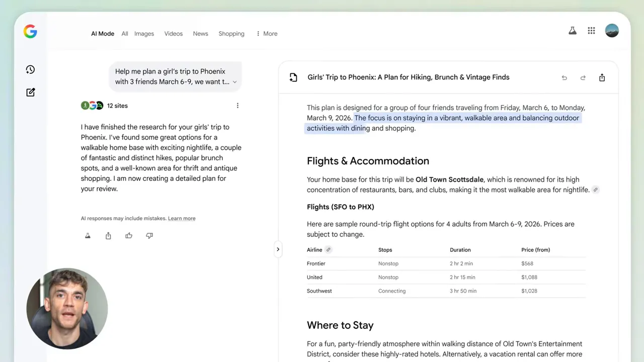
Task: Switch to the AI Mode tab
Action: (x=103, y=34)
